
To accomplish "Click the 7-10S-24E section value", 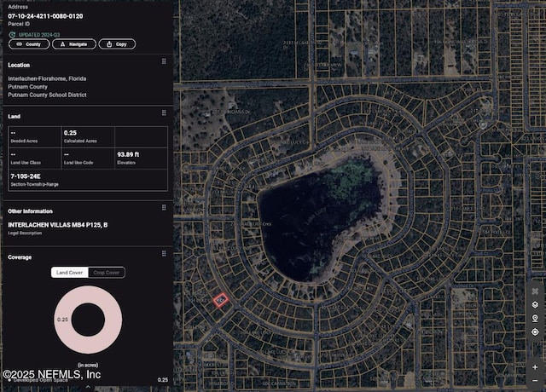I will 26,176.
